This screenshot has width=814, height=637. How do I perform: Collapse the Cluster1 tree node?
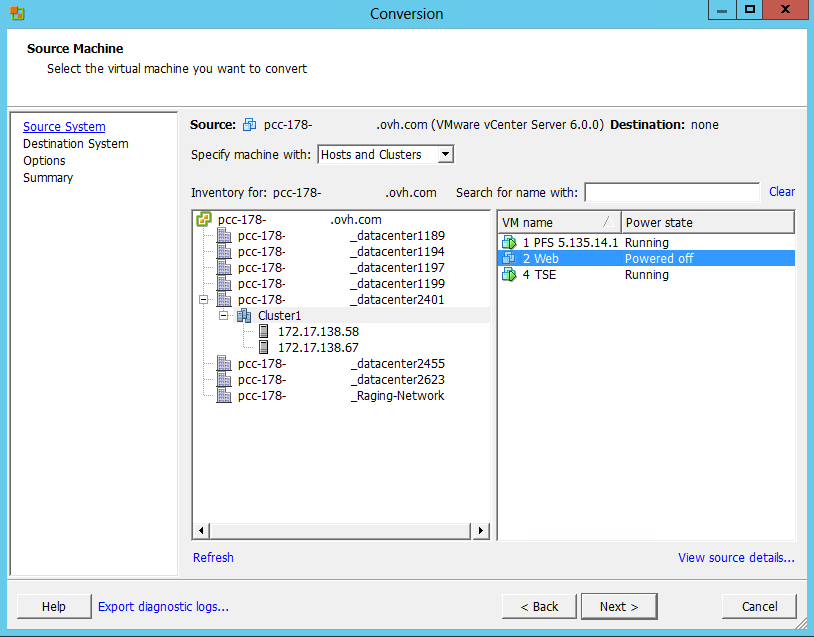tap(224, 316)
